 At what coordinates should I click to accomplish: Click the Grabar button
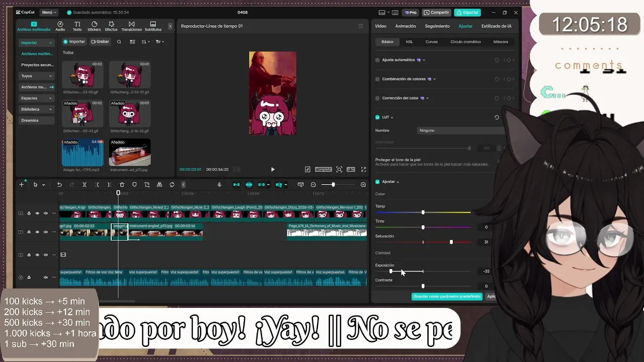click(x=100, y=42)
